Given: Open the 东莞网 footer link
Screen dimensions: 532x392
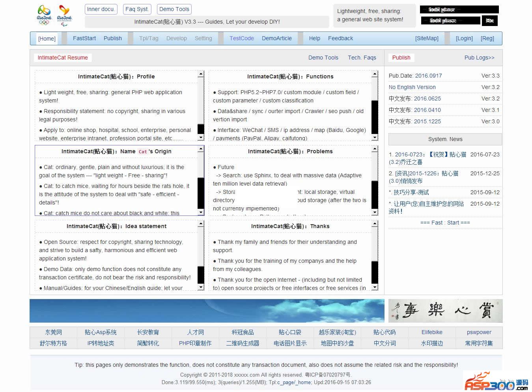Looking at the screenshot, I should click(54, 332).
